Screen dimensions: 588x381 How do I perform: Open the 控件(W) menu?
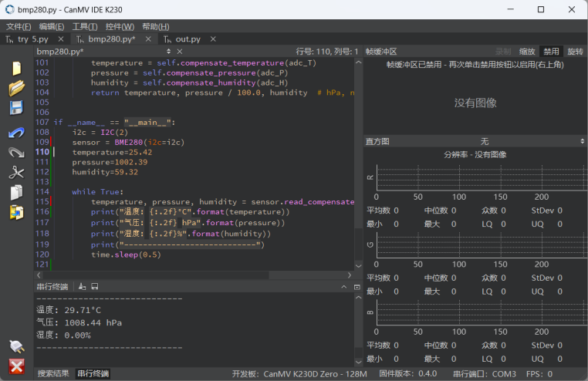pos(120,26)
